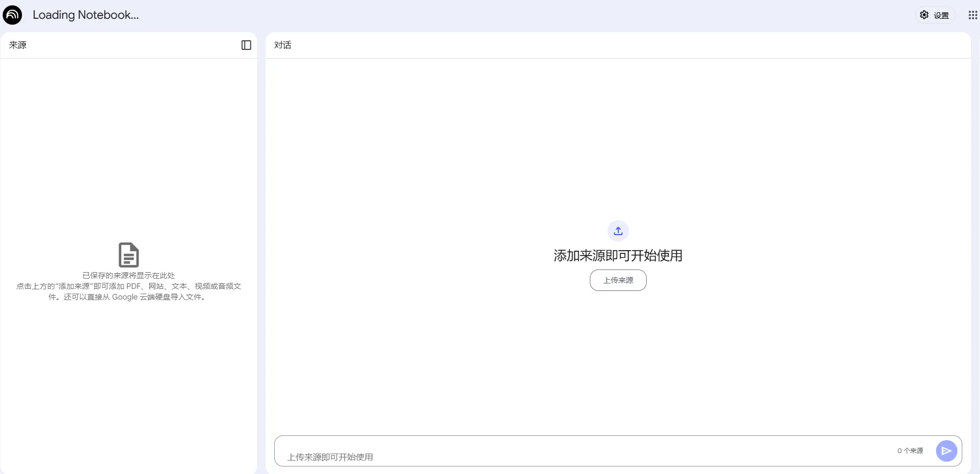The width and height of the screenshot is (980, 474).
Task: Select the 对话 panel heading
Action: (x=283, y=45)
